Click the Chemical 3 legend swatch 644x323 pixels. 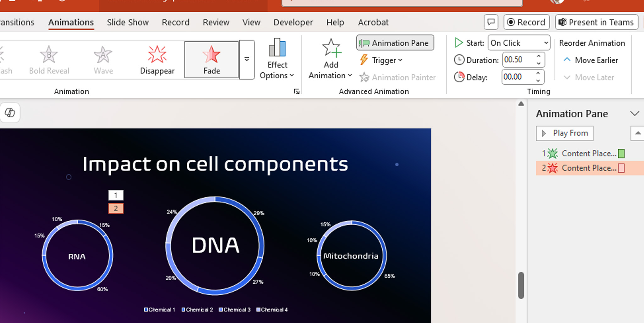[221, 309]
